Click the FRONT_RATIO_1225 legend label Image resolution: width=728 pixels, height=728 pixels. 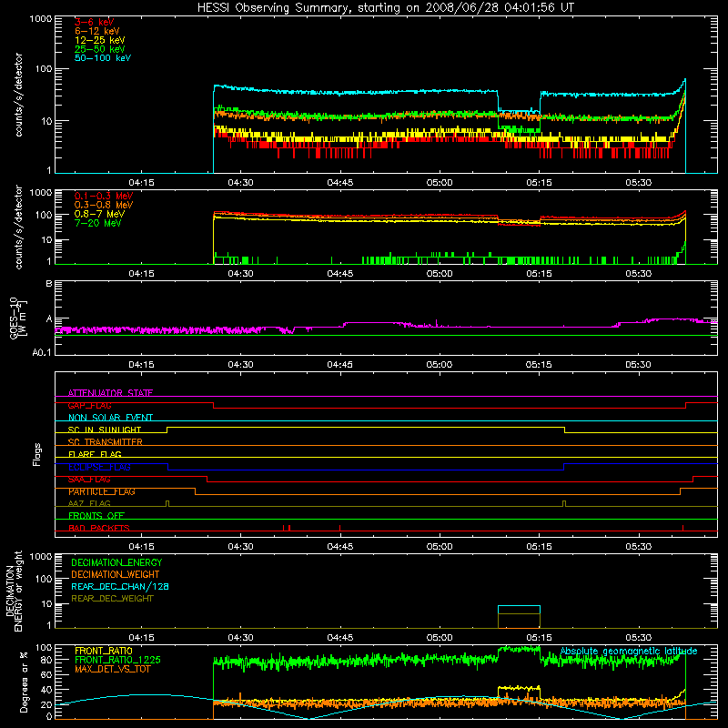coord(117,660)
